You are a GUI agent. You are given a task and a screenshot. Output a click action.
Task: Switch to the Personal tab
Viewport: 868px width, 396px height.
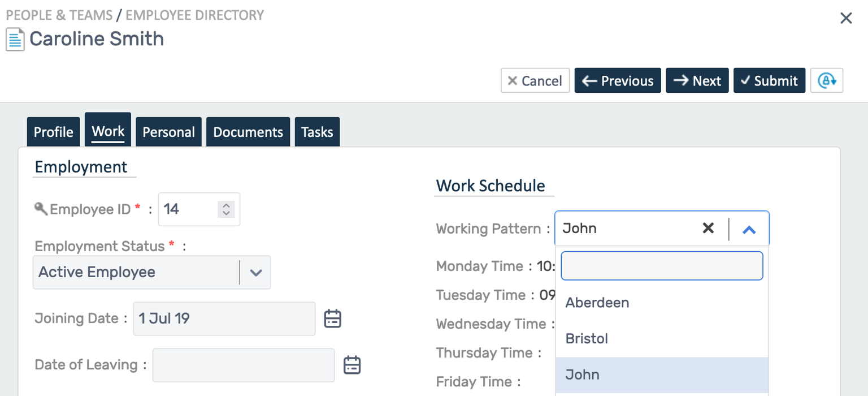tap(168, 132)
